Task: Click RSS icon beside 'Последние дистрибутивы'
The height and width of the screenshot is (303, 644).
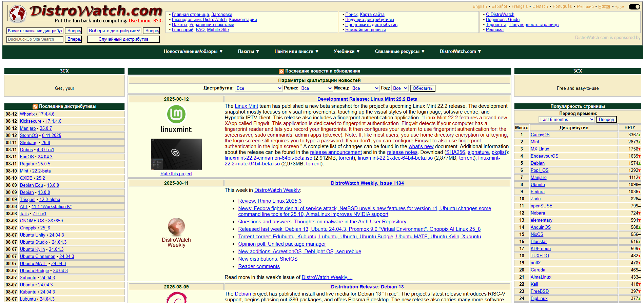Action: (35, 107)
